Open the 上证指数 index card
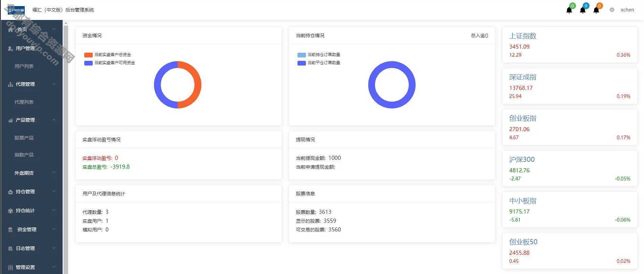The width and height of the screenshot is (644, 274). 570,45
